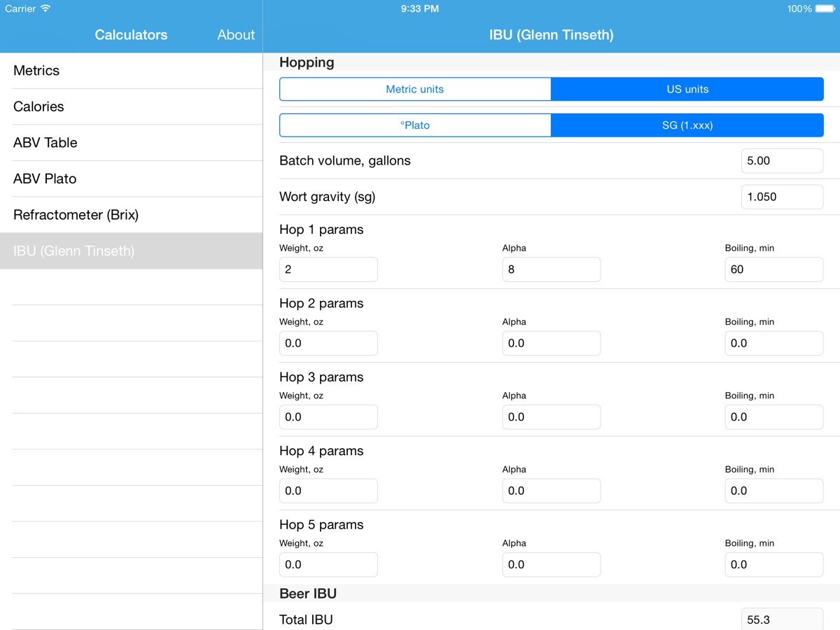The image size is (840, 630).
Task: Edit the batch volume gallons field
Action: pyautogui.click(x=781, y=161)
